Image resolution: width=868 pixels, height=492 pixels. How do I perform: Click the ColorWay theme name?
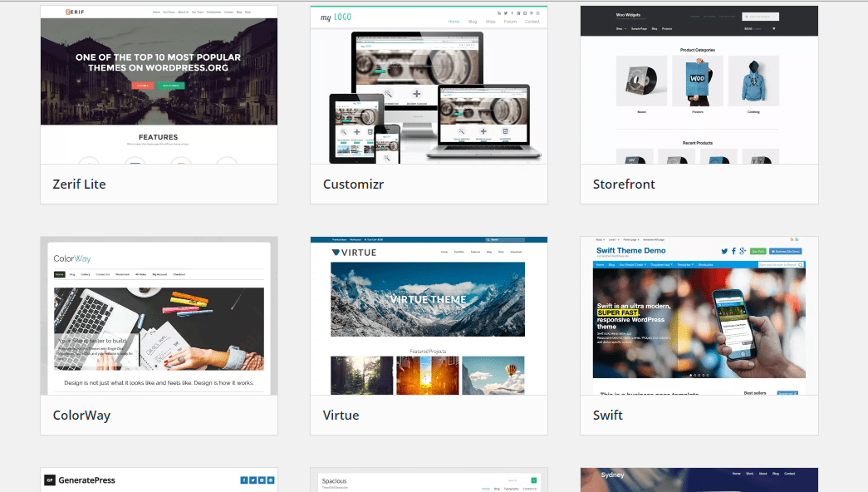81,416
